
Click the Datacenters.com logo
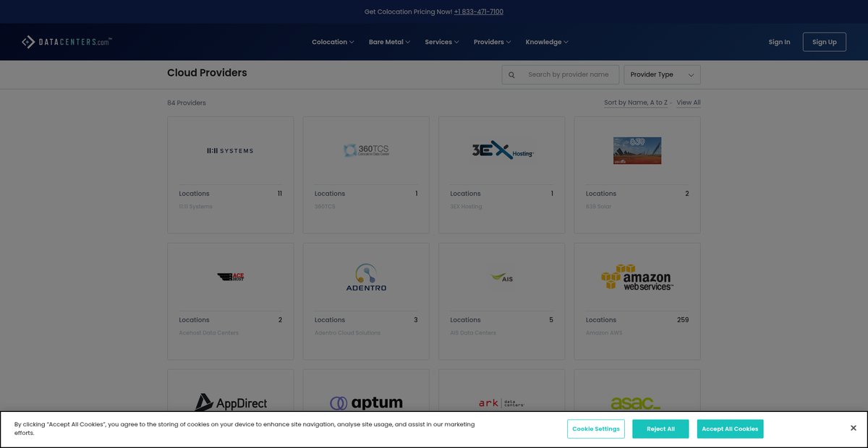point(67,42)
